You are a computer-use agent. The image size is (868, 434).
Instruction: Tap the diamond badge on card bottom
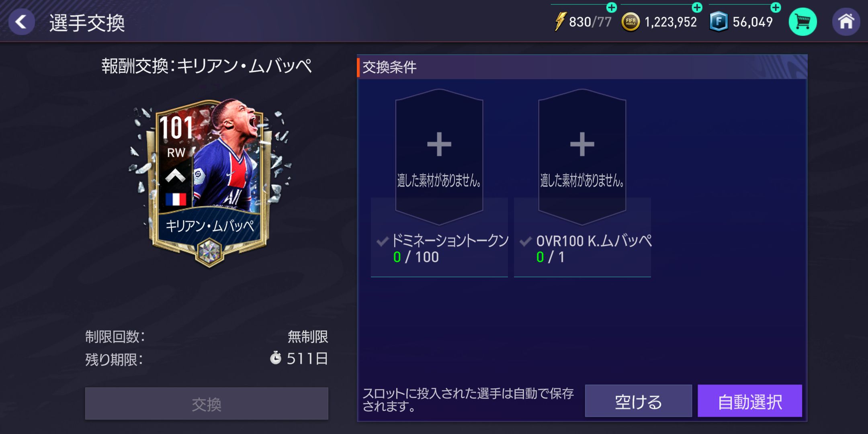pyautogui.click(x=209, y=252)
